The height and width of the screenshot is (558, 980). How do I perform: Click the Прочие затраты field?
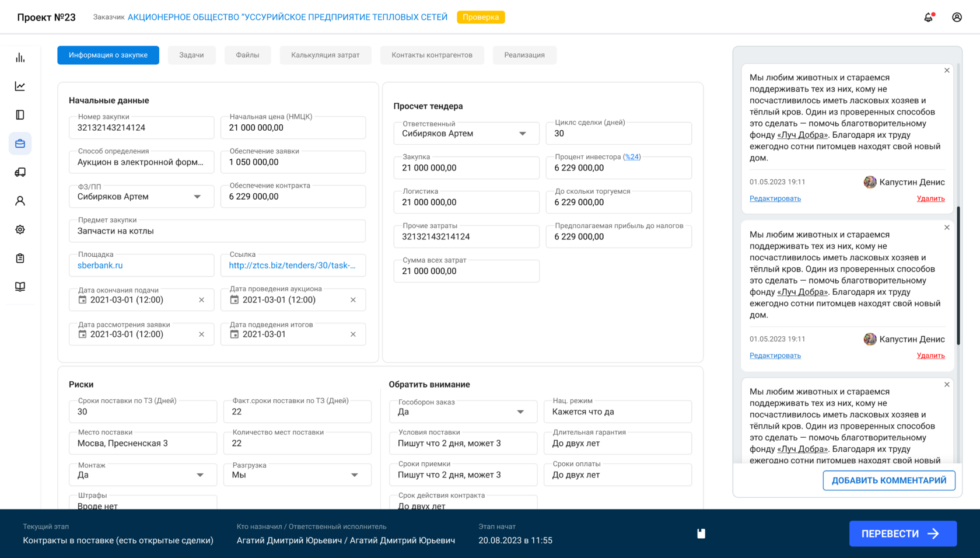pyautogui.click(x=467, y=237)
